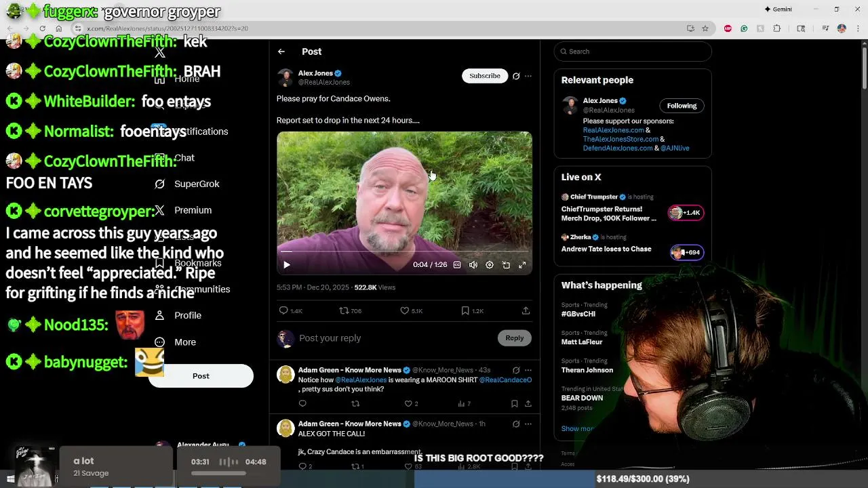This screenshot has width=868, height=488.
Task: Reload the page
Action: (x=42, y=28)
